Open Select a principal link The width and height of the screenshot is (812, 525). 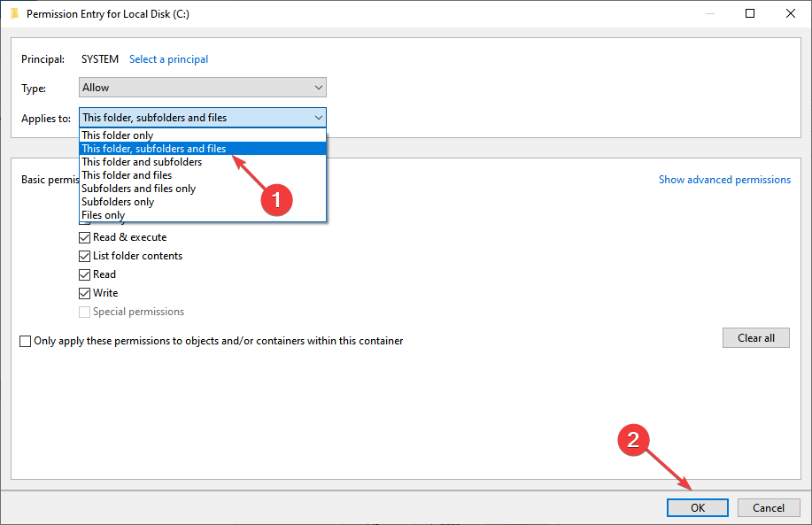169,59
